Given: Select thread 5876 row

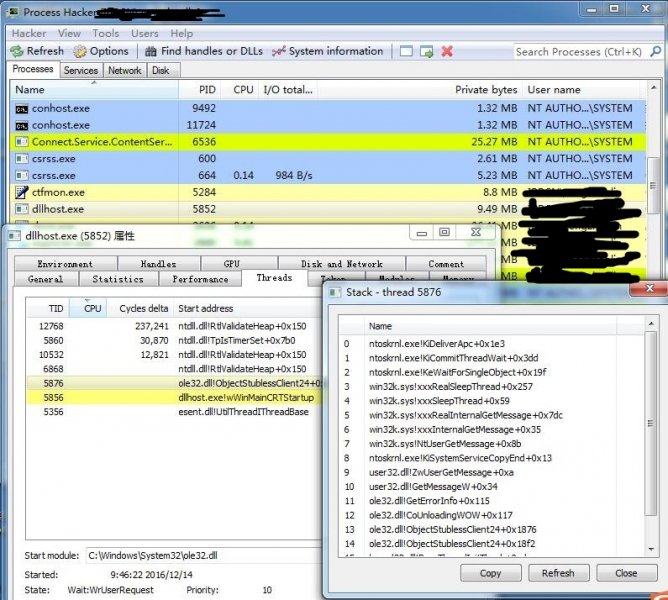Looking at the screenshot, I should 175,383.
